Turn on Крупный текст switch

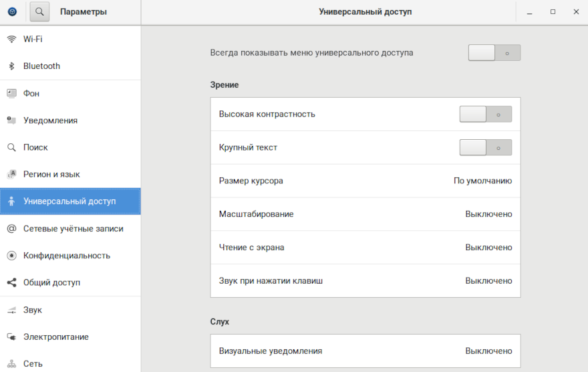485,147
